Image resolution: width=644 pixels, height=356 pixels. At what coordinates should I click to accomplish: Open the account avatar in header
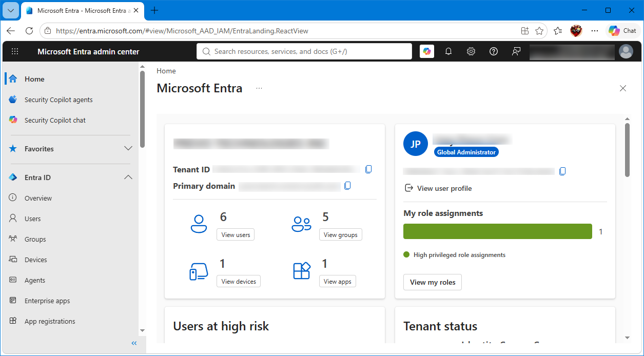coord(626,51)
